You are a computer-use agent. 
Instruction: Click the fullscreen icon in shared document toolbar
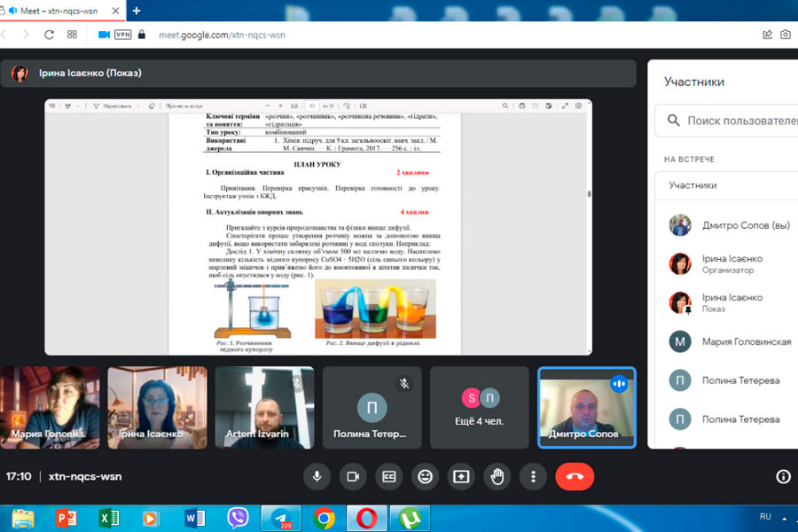pos(565,106)
